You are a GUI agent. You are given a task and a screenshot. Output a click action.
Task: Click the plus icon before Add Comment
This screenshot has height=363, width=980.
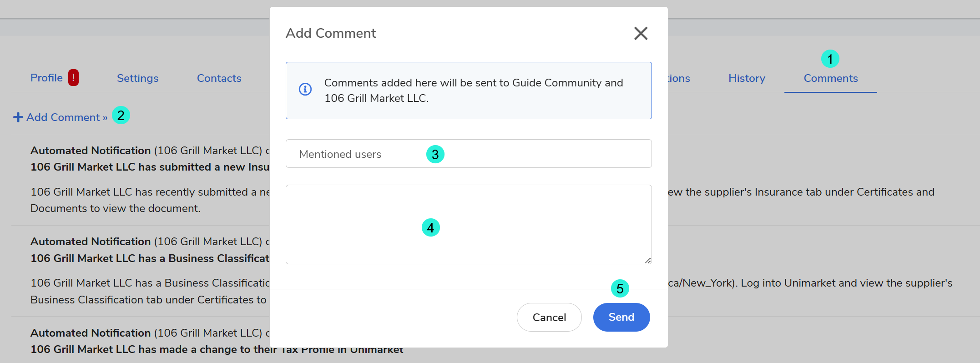tap(18, 117)
